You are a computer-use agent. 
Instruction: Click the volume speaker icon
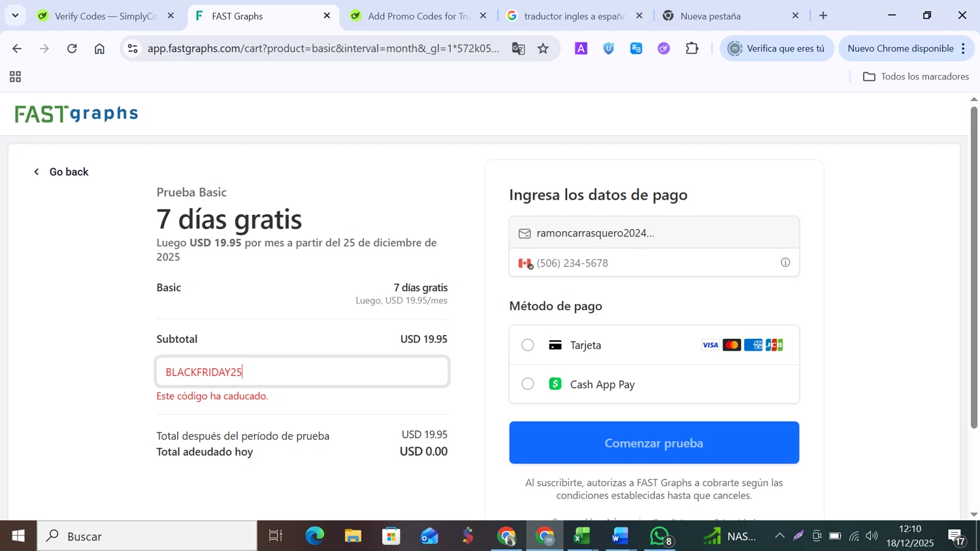click(x=872, y=536)
